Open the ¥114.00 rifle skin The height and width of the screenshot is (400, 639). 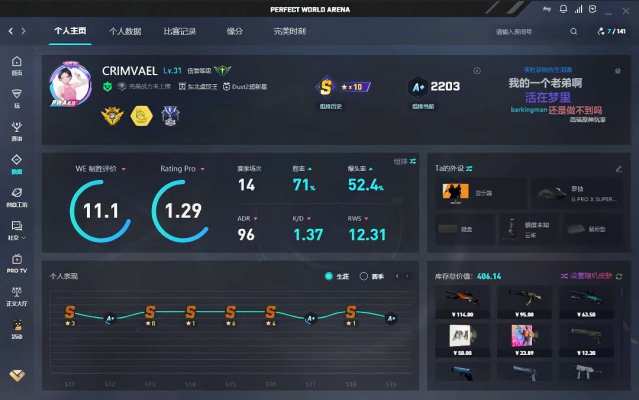[463, 302]
